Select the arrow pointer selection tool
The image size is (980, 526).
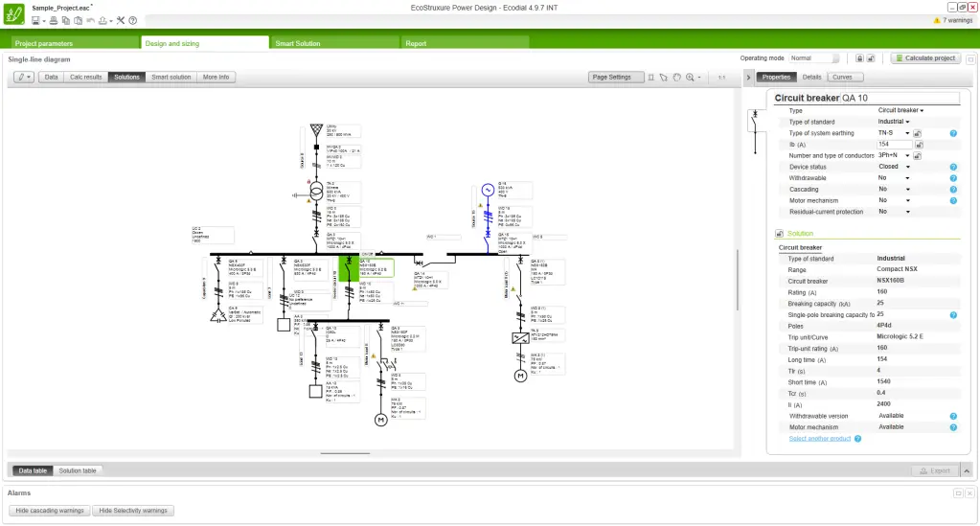coord(664,78)
